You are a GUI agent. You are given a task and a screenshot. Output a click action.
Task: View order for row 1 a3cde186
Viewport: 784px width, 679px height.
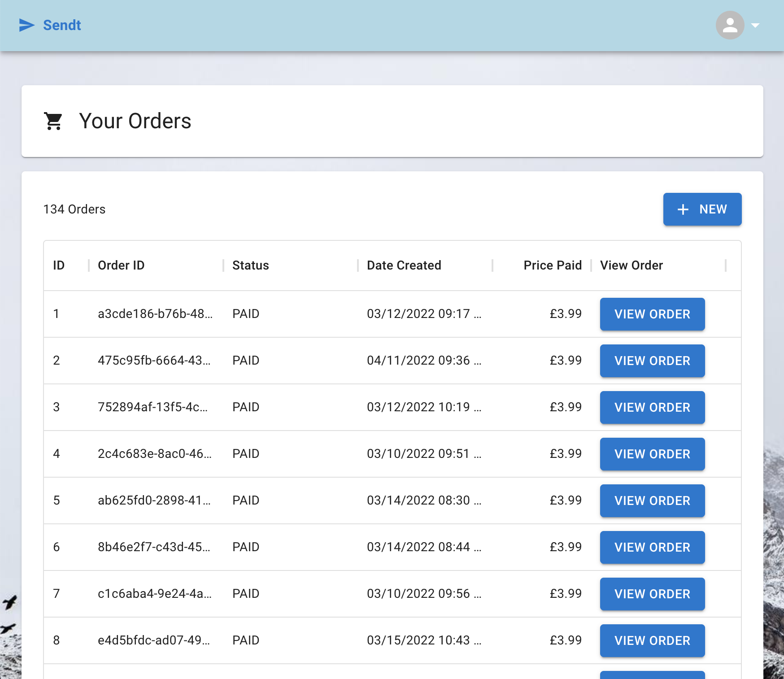(652, 314)
